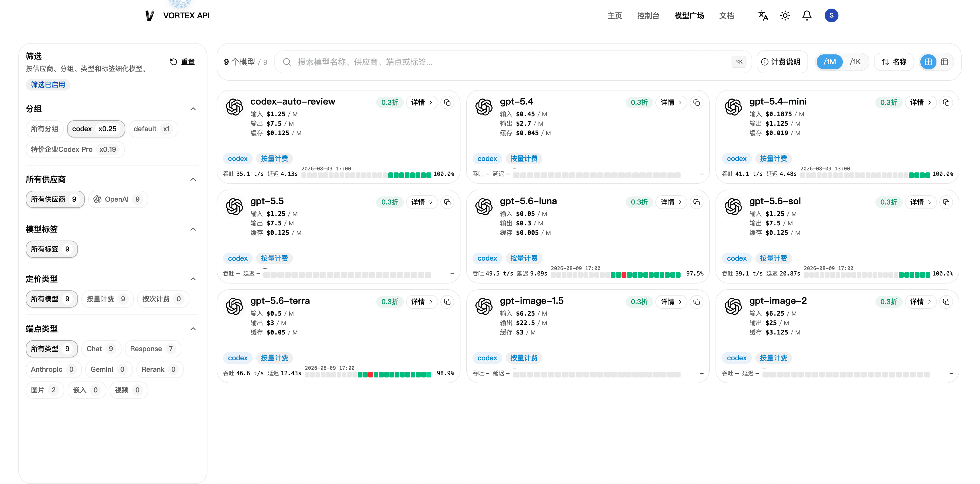Click the OpenAI logo on codex-auto-review card
The width and height of the screenshot is (980, 484).
[234, 107]
